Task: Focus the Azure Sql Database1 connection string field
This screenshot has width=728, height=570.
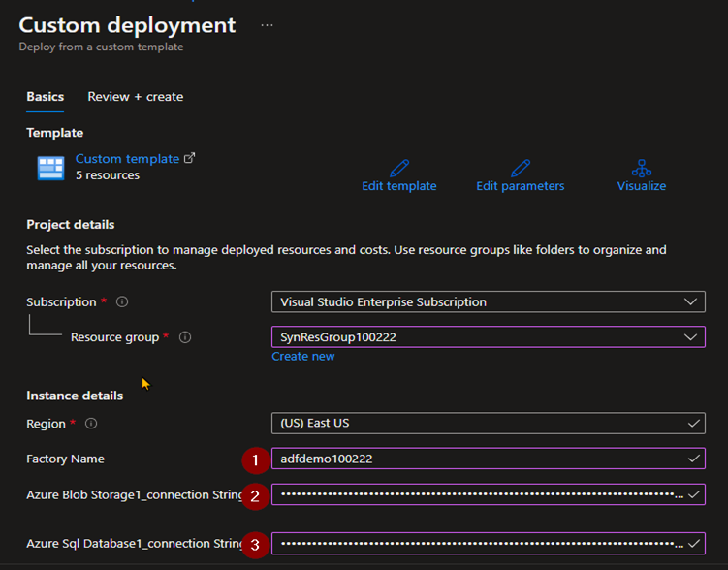Action: coord(489,543)
